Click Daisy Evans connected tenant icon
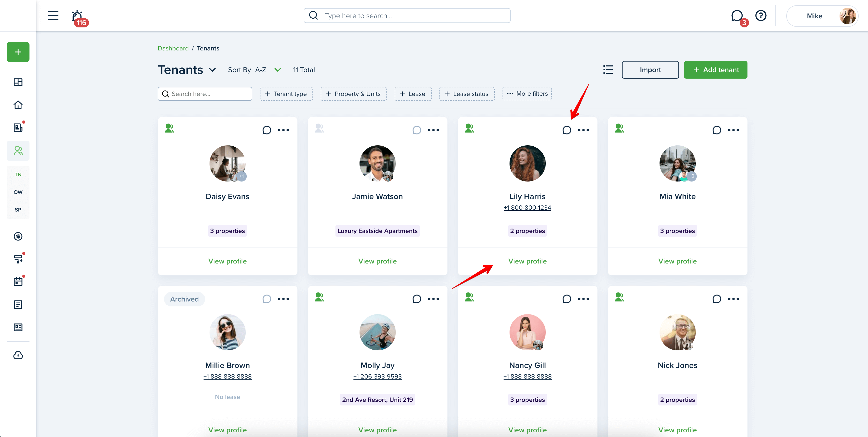Image resolution: width=868 pixels, height=437 pixels. coord(169,128)
